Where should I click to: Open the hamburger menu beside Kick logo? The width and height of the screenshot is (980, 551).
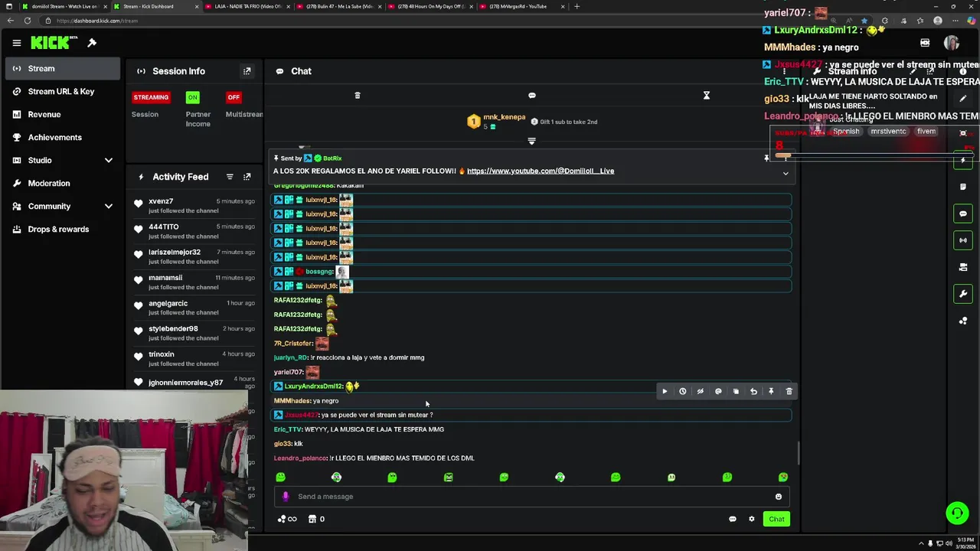coord(16,43)
